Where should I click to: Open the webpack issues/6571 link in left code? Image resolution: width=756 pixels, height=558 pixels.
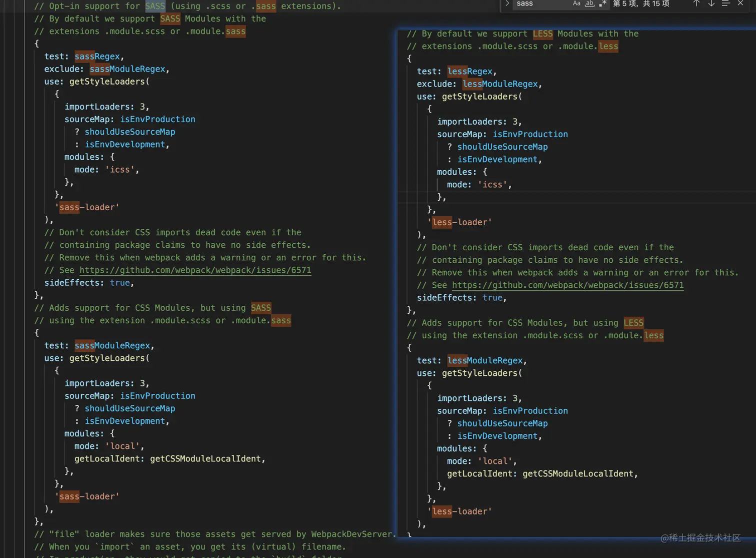point(195,270)
